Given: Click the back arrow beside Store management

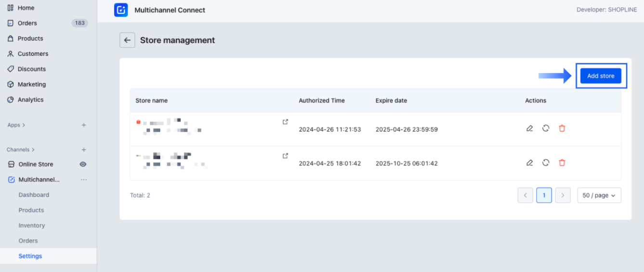Looking at the screenshot, I should [127, 40].
